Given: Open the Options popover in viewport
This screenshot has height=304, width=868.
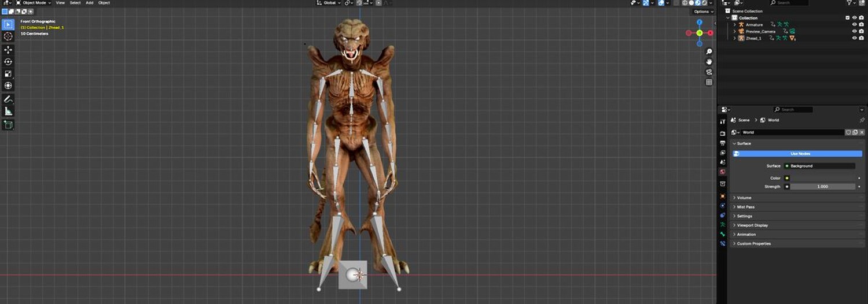Looking at the screenshot, I should click(x=703, y=12).
